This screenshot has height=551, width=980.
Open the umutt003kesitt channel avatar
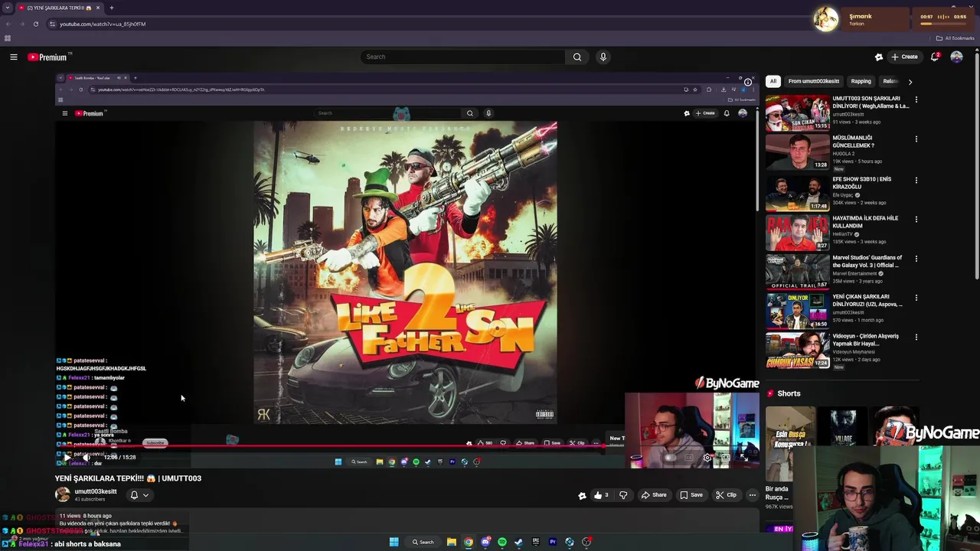click(63, 494)
